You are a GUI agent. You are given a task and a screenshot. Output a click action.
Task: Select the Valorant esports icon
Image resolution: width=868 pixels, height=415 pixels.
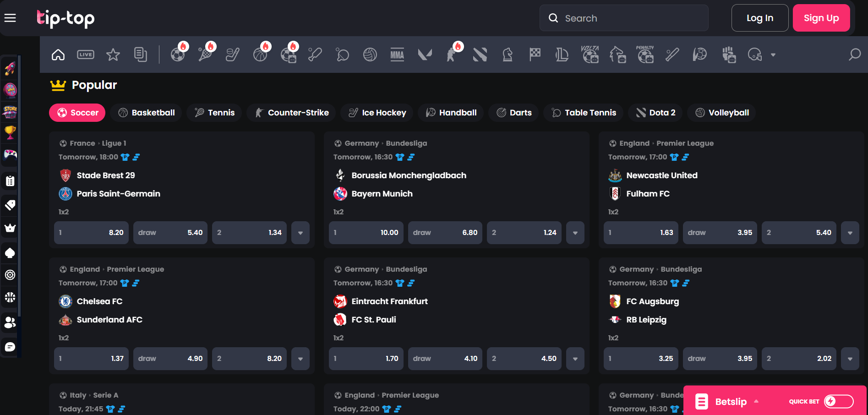pos(425,55)
